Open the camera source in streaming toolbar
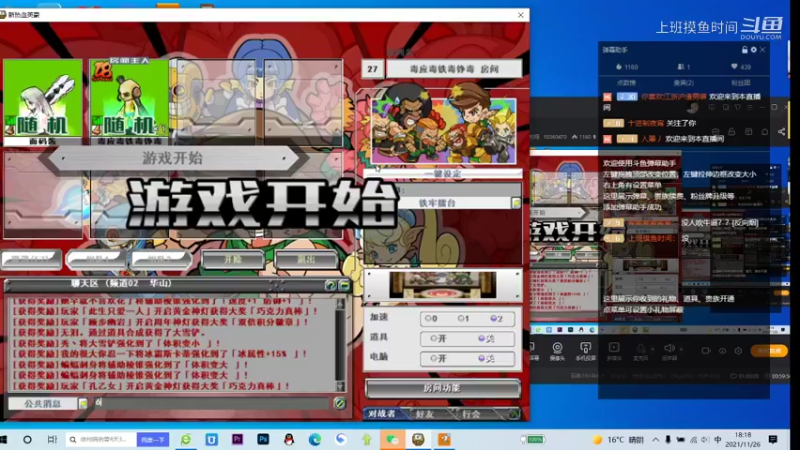The height and width of the screenshot is (450, 800). point(557,351)
